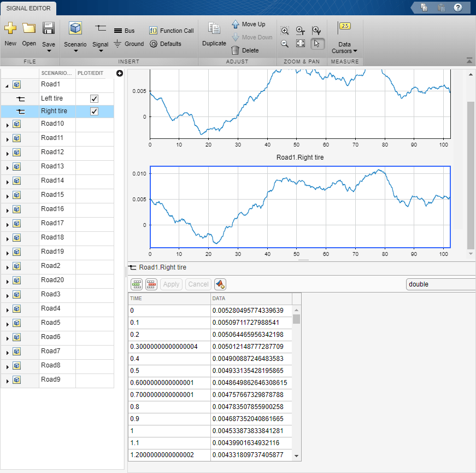
Task: Delete the selected signal with the trash icon
Action: coord(235,50)
